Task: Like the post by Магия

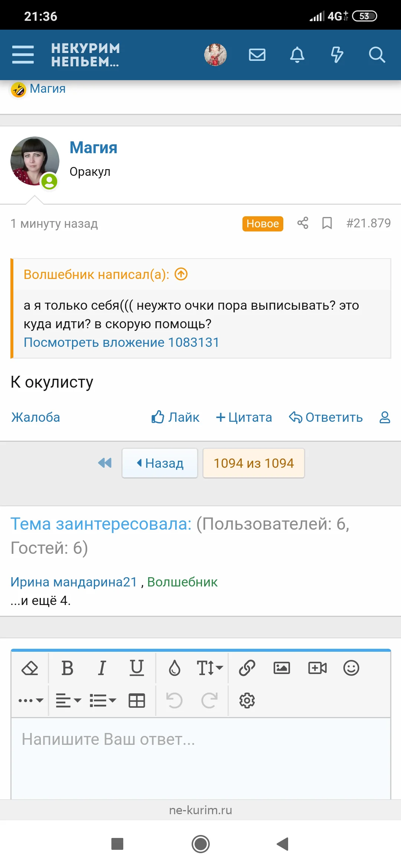Action: point(175,417)
